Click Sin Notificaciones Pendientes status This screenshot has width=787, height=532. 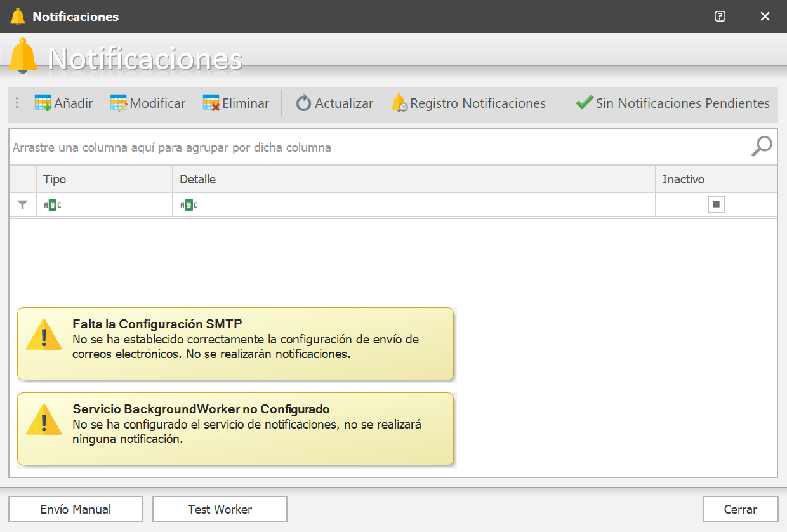click(x=673, y=103)
